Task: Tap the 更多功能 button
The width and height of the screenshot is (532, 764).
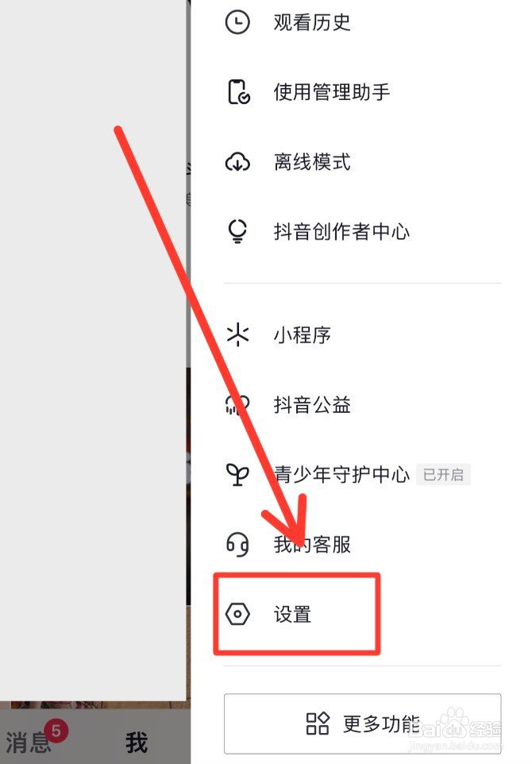Action: click(x=362, y=724)
